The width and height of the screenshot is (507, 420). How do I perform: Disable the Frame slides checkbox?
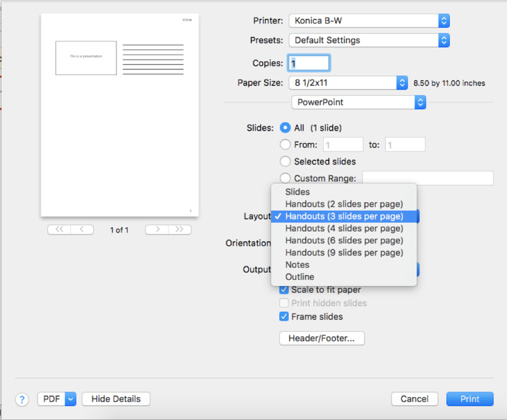284,317
